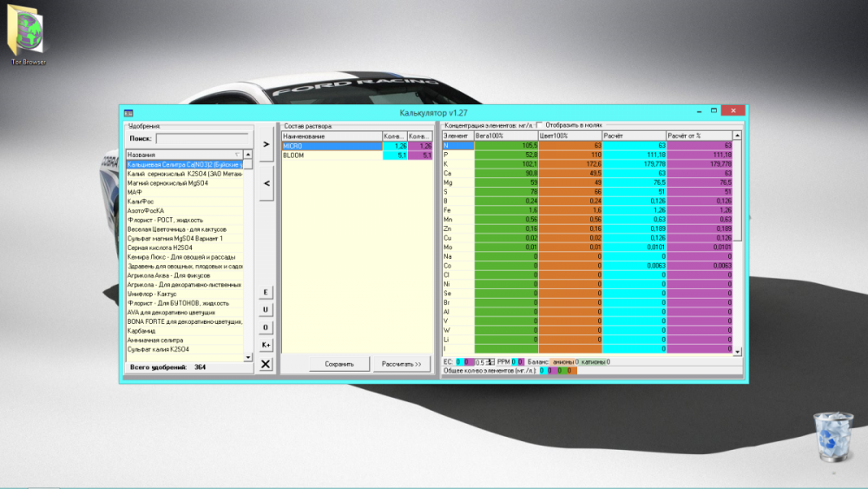Click the U button beside the fertilizer list
This screenshot has height=489, width=868.
pos(266,309)
